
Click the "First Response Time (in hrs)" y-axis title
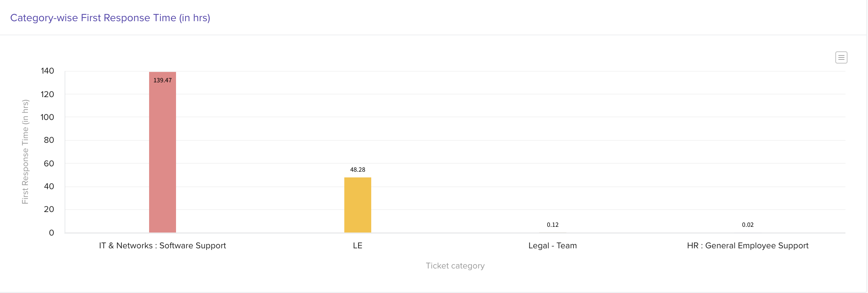(x=25, y=152)
